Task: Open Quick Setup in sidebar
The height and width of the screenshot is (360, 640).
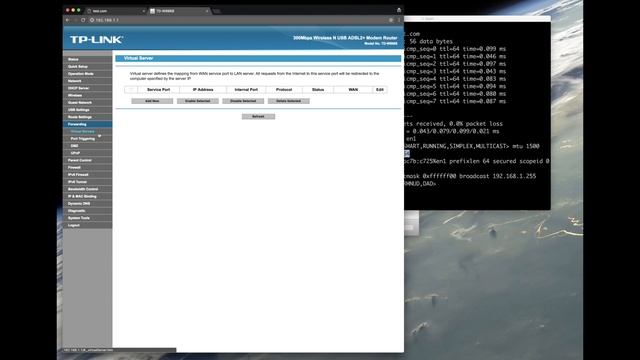Action: coord(87,67)
